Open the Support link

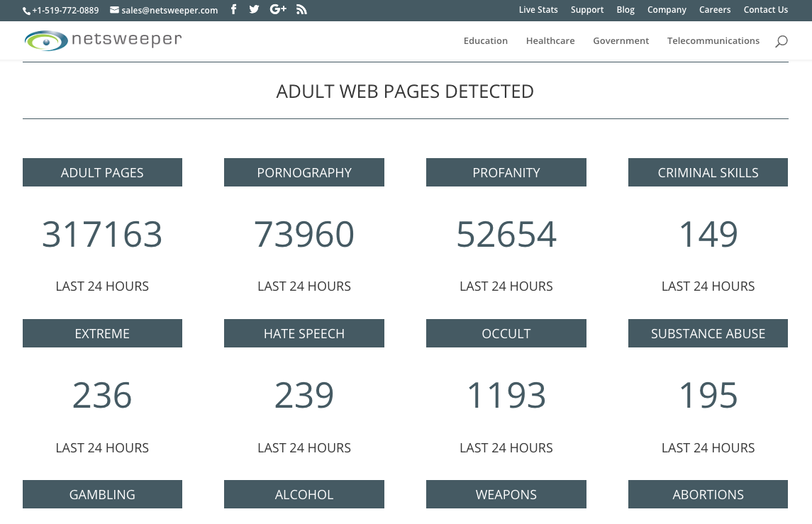click(x=587, y=10)
